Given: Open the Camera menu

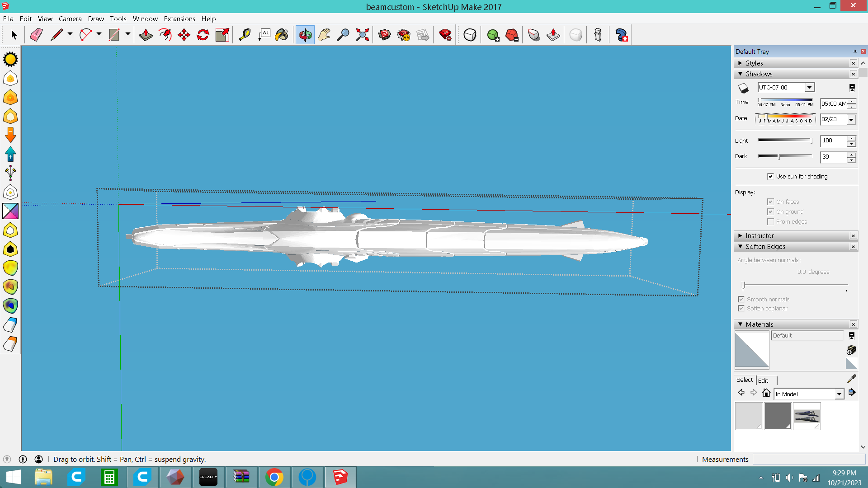Looking at the screenshot, I should point(70,19).
